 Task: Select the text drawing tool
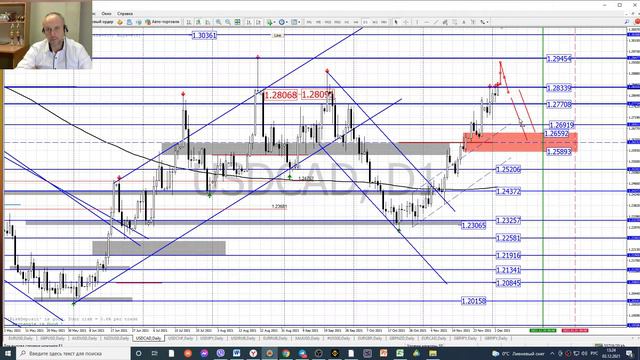pos(464,22)
